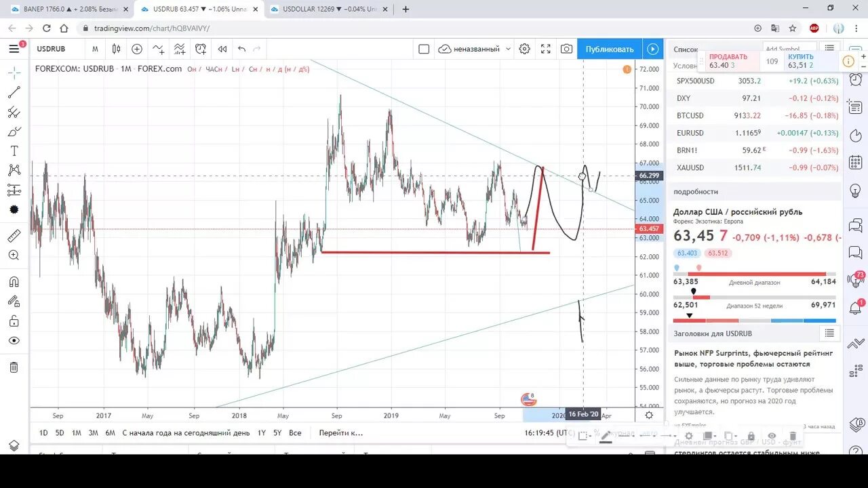The image size is (868, 488).
Task: Remove drawings with the trash icon
Action: [x=14, y=367]
